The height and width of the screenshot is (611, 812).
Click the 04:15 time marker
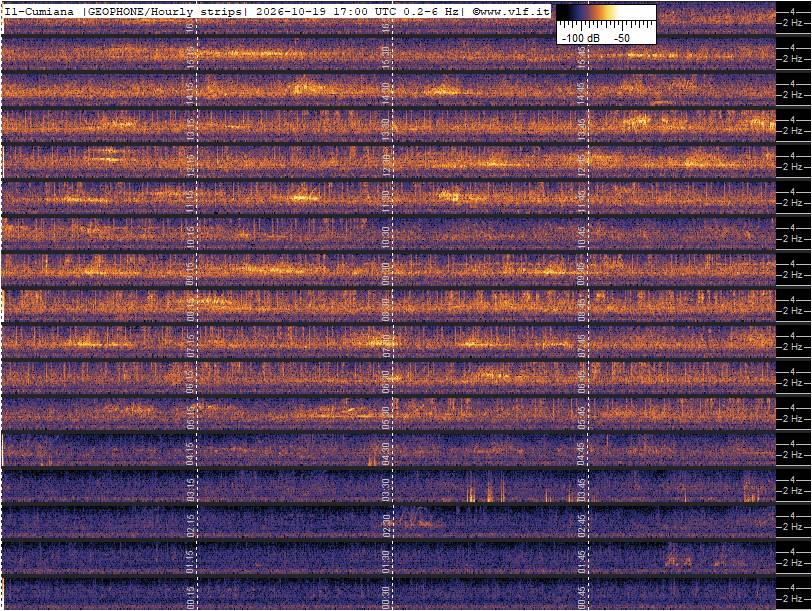click(x=190, y=454)
